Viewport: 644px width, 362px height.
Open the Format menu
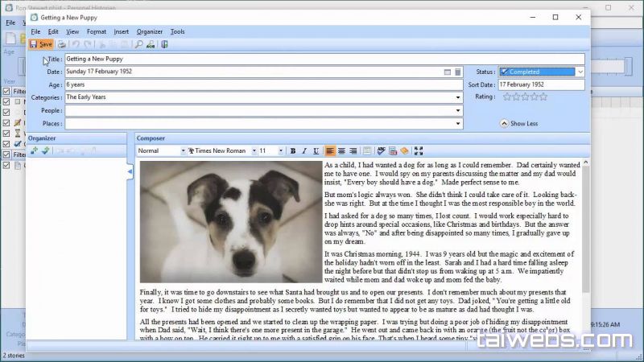pyautogui.click(x=96, y=31)
